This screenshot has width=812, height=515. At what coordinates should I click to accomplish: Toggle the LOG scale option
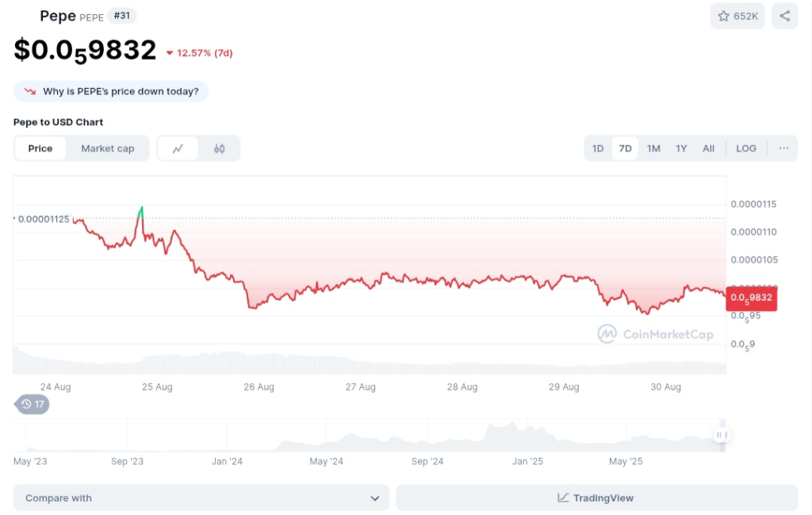click(745, 148)
